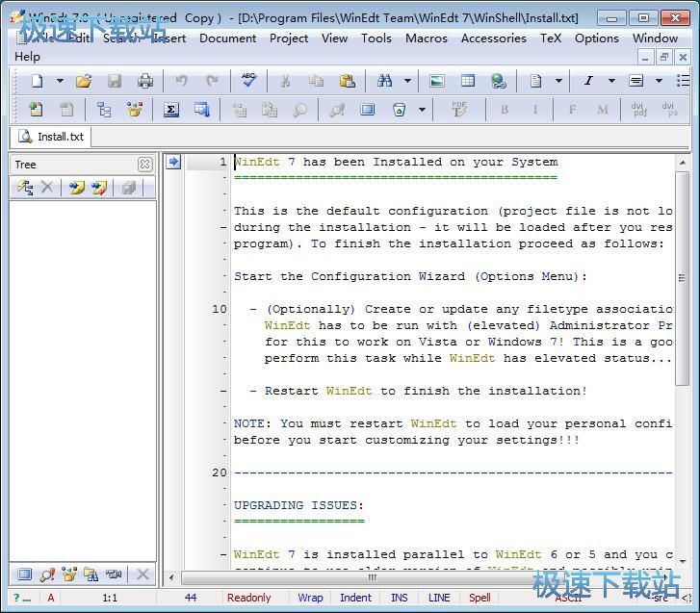Click the paragraph alignment icon
The image size is (700, 613).
pos(635,81)
